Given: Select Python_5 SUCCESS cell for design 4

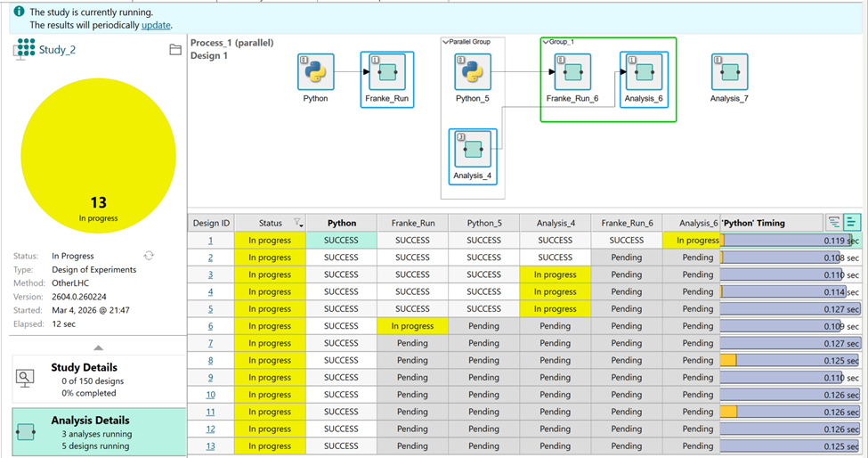Looking at the screenshot, I should [x=484, y=292].
